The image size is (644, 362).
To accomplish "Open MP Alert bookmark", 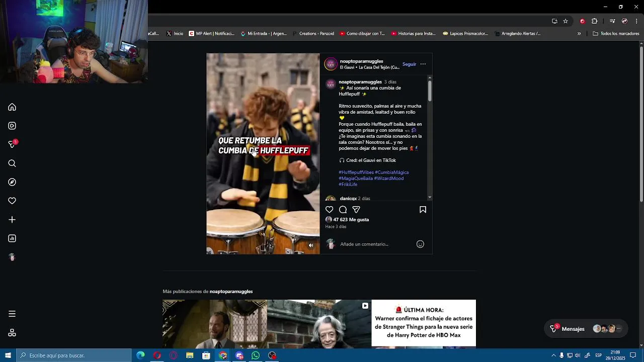I will coord(212,34).
